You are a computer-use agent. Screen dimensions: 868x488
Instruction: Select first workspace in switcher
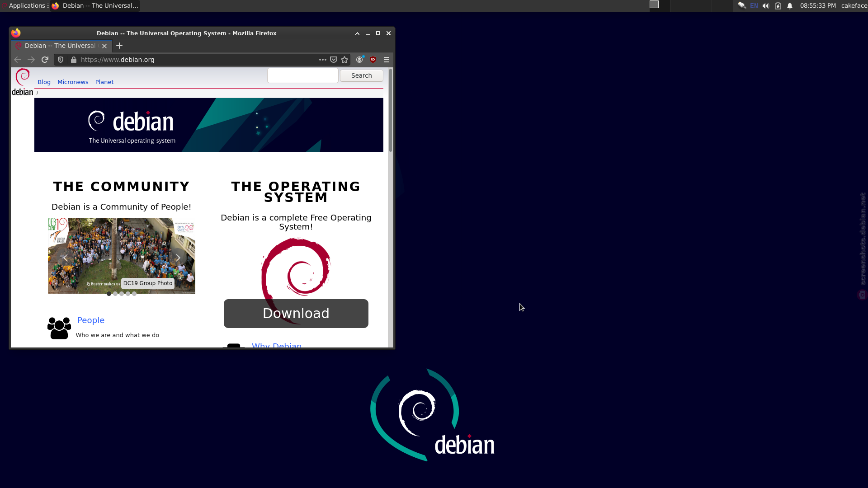[x=659, y=6]
